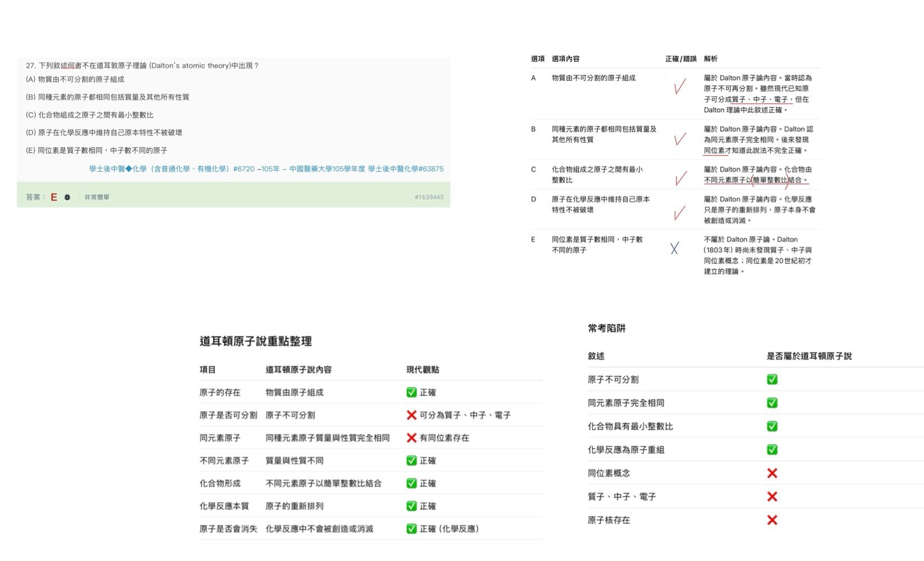Click the row D explanation about 原子的重新排列
This screenshot has width=924, height=561.
tap(760, 210)
